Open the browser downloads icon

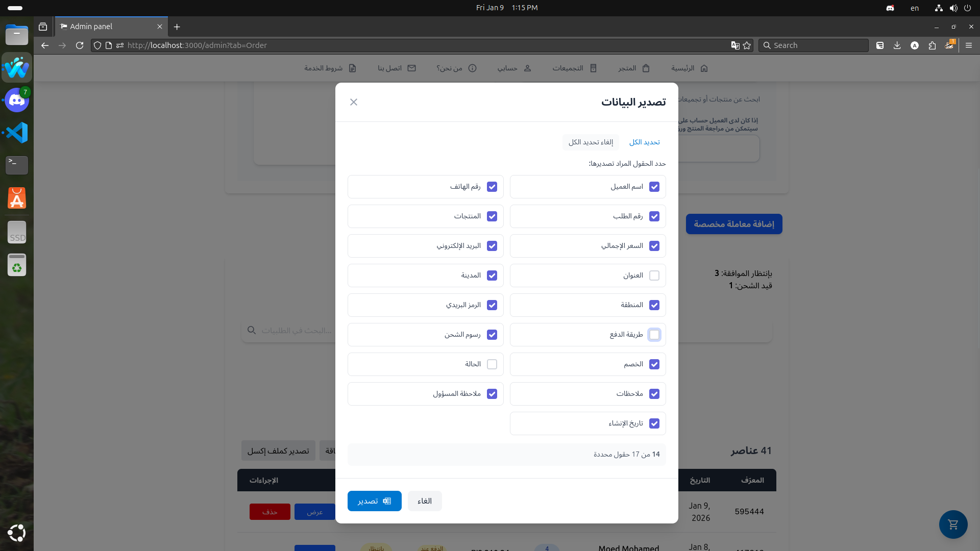pyautogui.click(x=897, y=45)
